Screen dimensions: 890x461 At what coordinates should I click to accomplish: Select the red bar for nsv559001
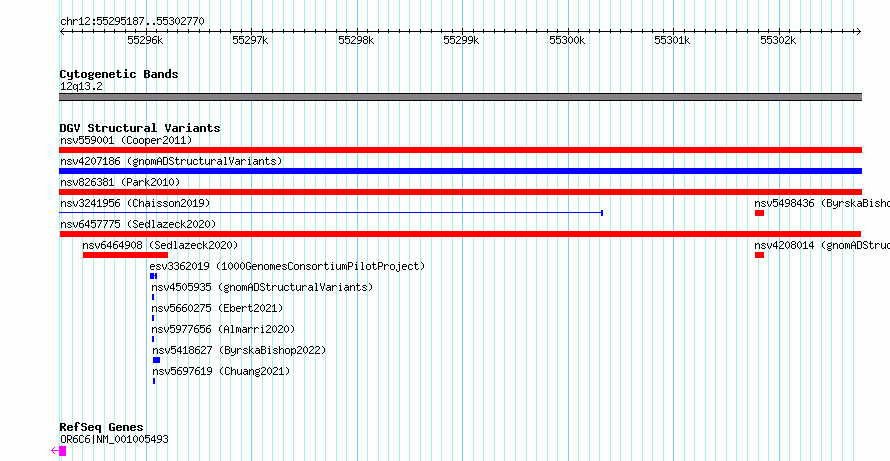click(x=460, y=150)
